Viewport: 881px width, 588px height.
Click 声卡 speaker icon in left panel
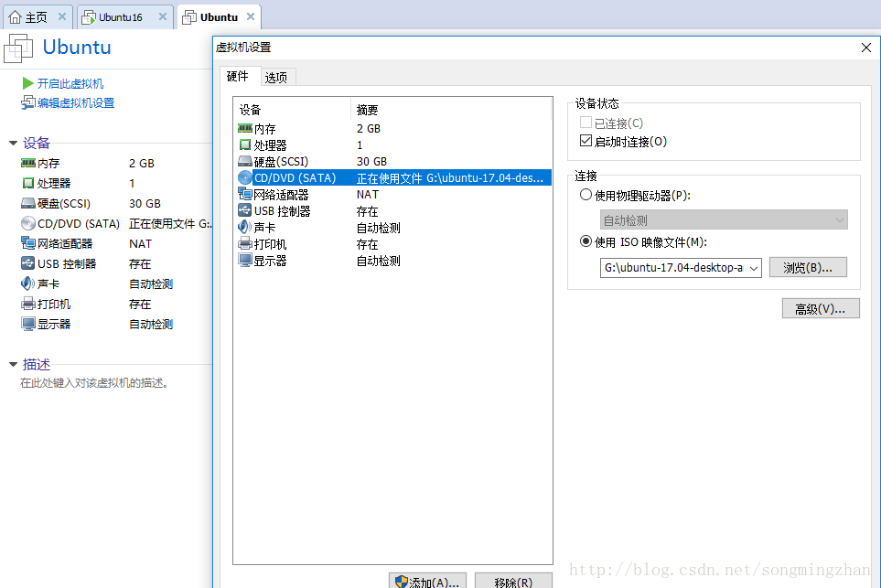(x=28, y=283)
